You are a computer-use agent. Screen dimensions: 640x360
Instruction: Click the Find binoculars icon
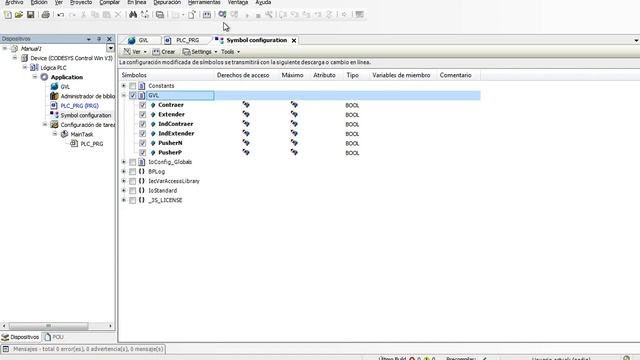pos(133,15)
